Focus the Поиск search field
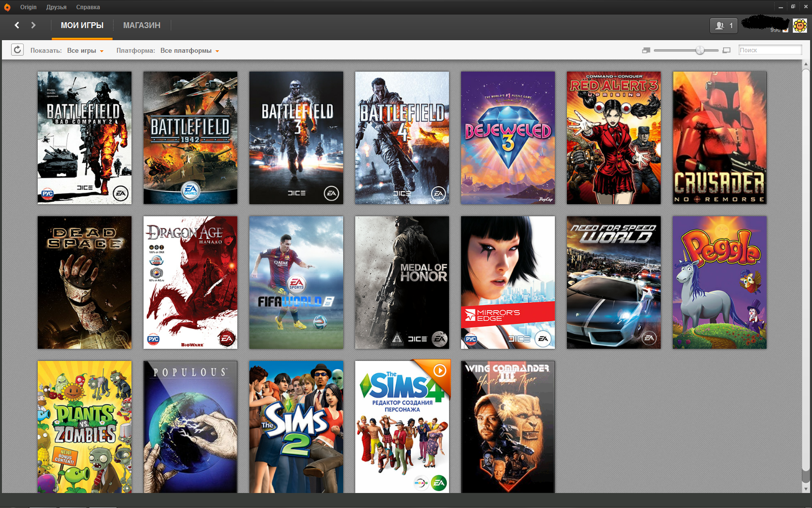The image size is (812, 508). (x=770, y=50)
